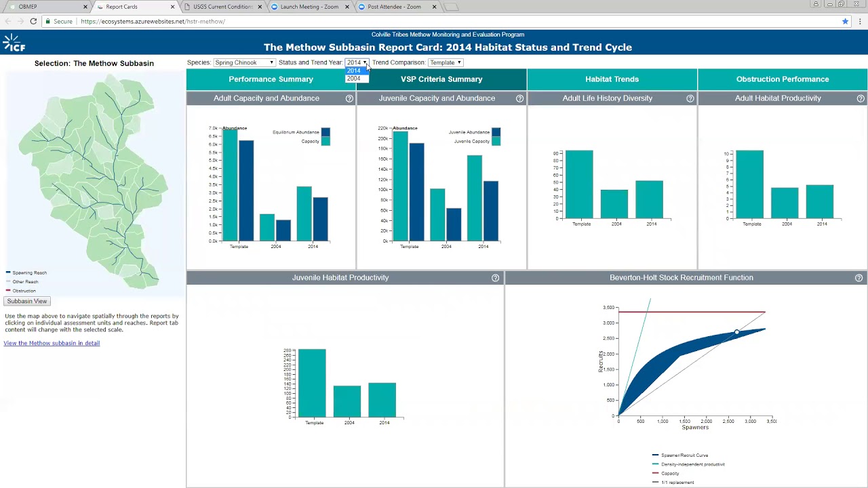
Task: Click Juvenile Capacity legend swatch
Action: coord(496,141)
